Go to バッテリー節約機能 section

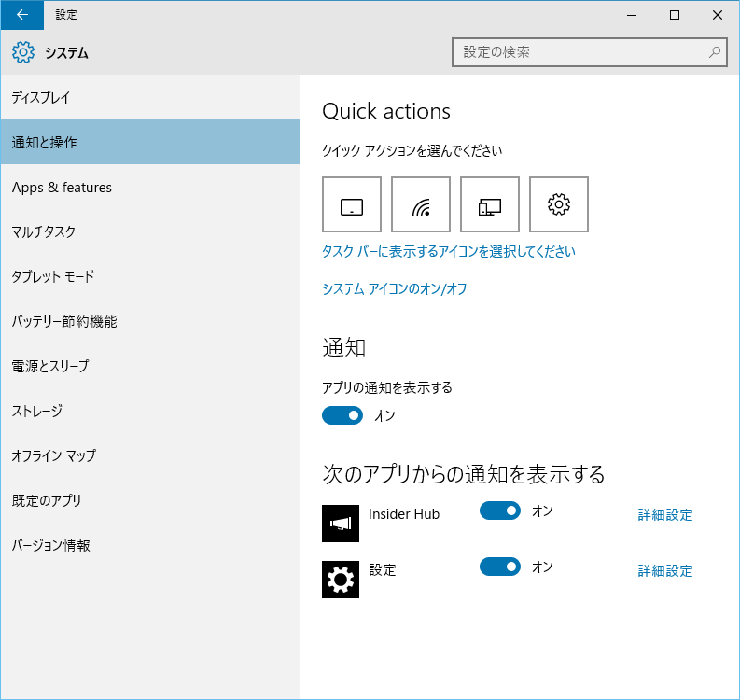[x=150, y=321]
